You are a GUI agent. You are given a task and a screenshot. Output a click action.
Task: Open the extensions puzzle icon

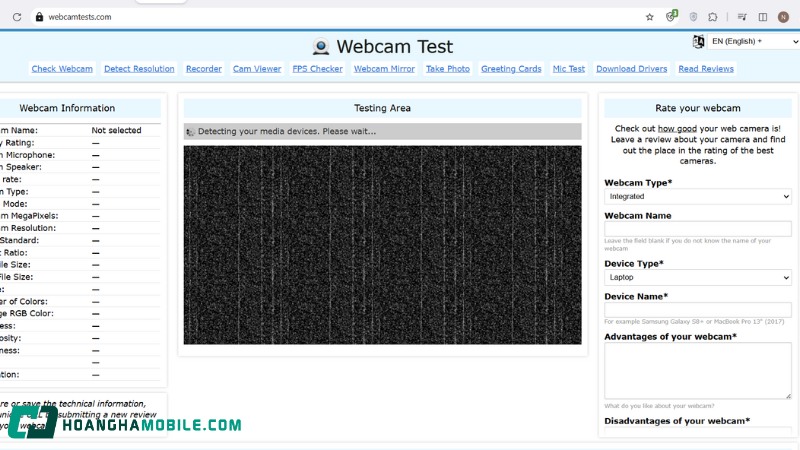click(713, 17)
